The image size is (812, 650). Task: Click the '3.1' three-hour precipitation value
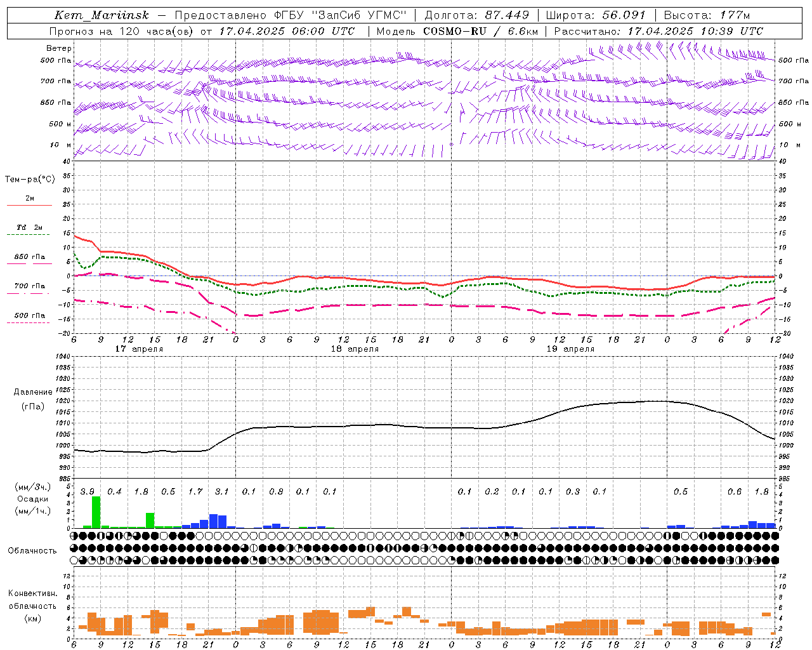(222, 492)
